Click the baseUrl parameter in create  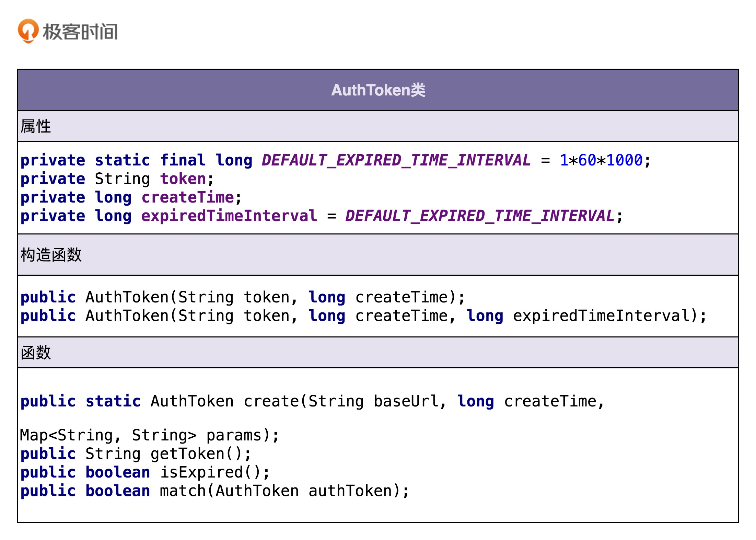click(406, 401)
